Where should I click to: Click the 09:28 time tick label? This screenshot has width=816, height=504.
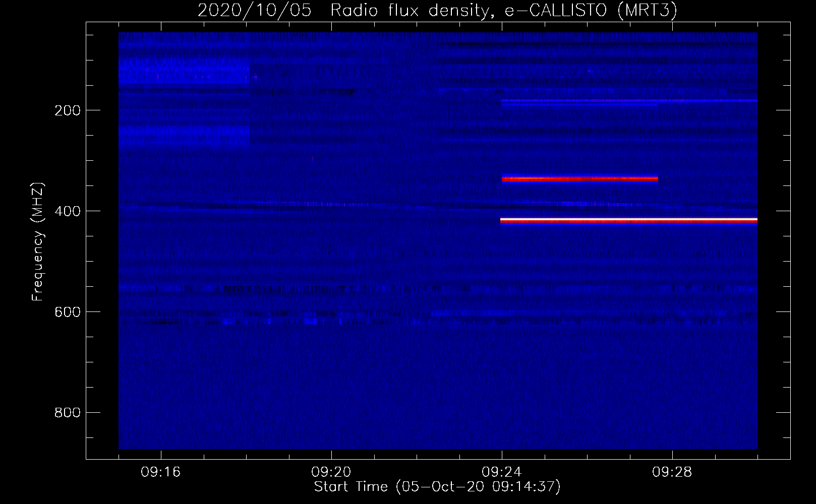click(x=672, y=472)
